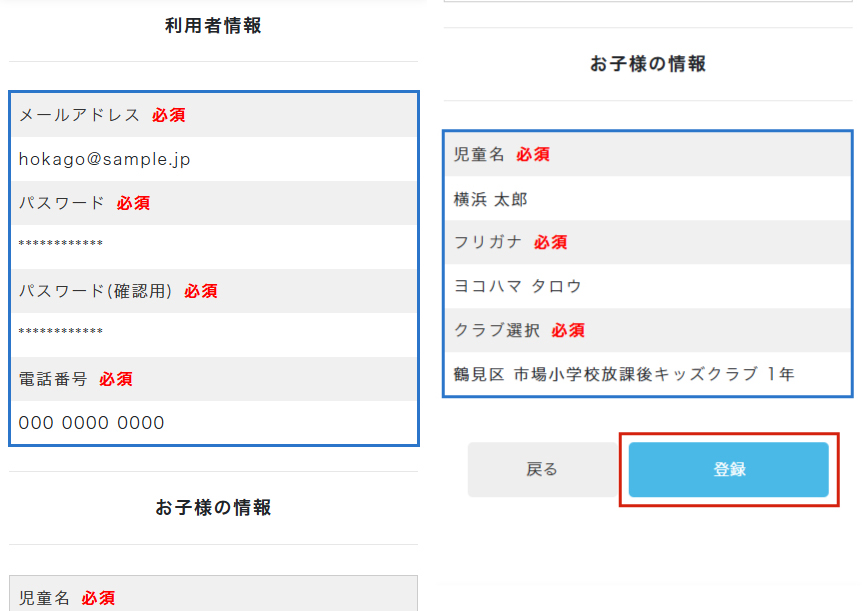The width and height of the screenshot is (862, 611).
Task: Click the パスワード(確認用) label row
Action: click(214, 291)
